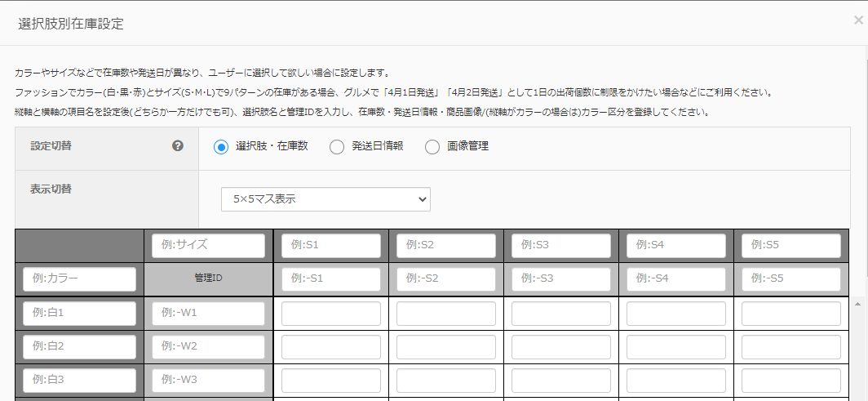The width and height of the screenshot is (868, 401).
Task: Click the table scrollbar up arrow
Action: (857, 304)
